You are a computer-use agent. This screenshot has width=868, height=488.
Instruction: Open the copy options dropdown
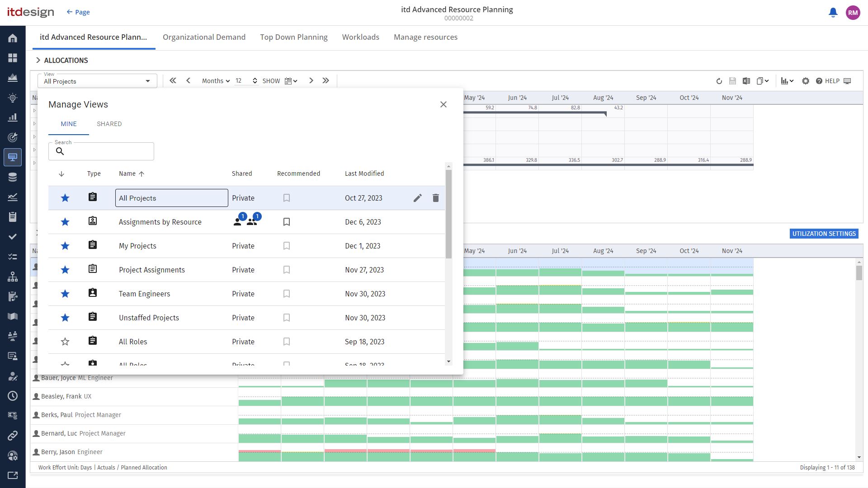[x=763, y=81]
